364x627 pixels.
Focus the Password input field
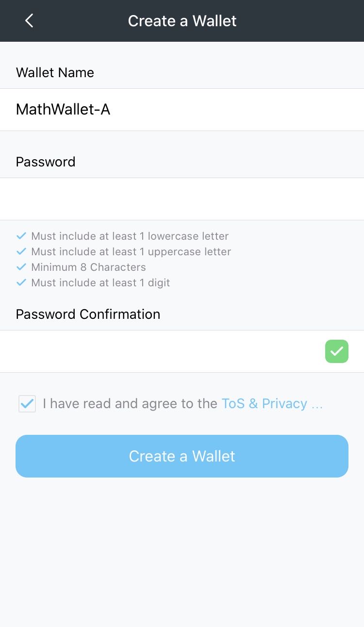182,199
